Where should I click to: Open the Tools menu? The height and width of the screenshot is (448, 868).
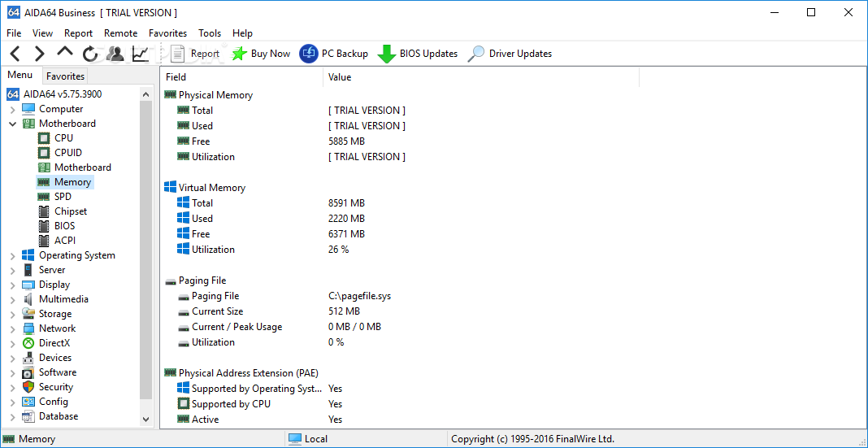(210, 33)
